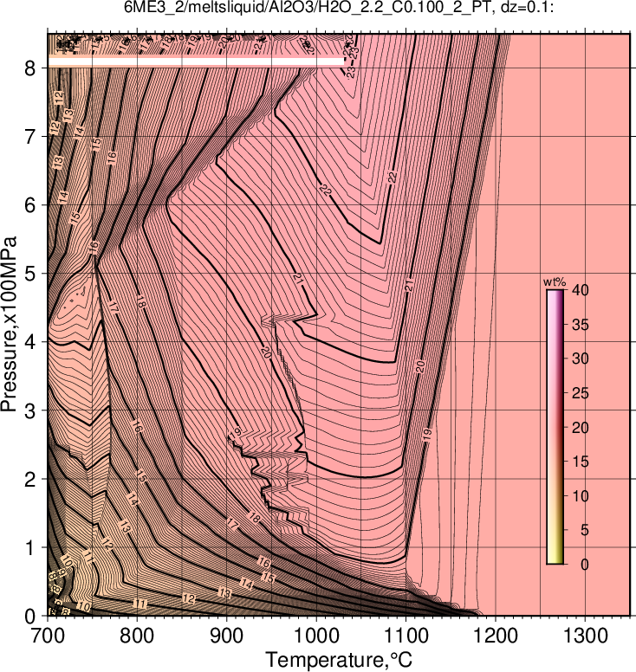Click contour label 21 near 1100°C
The height and width of the screenshot is (672, 636).
pyautogui.click(x=410, y=286)
